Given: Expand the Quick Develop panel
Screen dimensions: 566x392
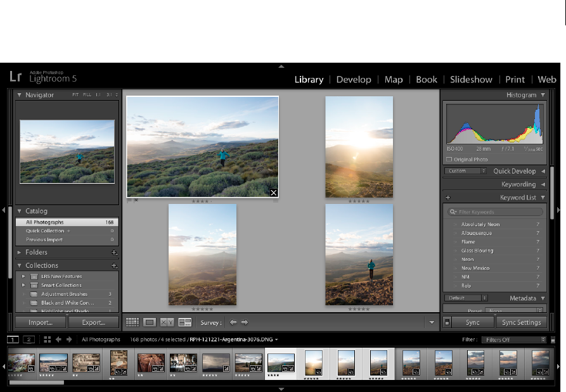Looking at the screenshot, I should tap(543, 171).
